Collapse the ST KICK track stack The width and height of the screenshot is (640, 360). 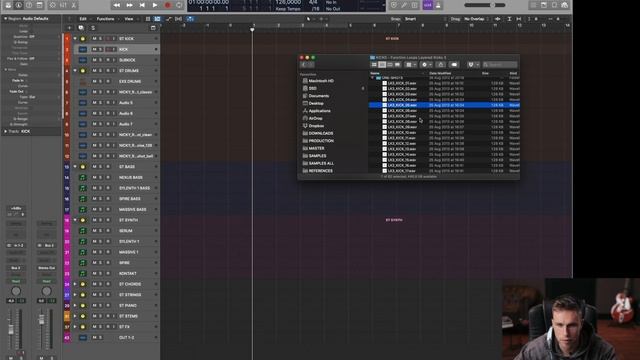75,38
